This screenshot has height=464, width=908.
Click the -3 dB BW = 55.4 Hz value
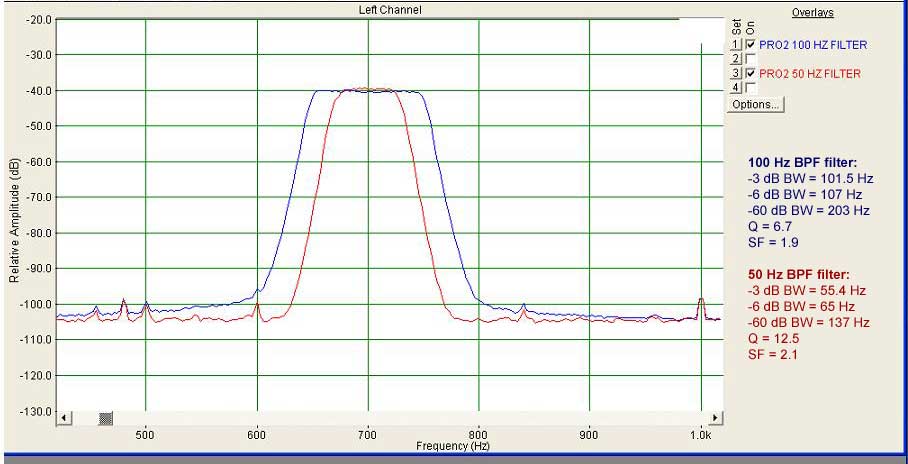(807, 290)
